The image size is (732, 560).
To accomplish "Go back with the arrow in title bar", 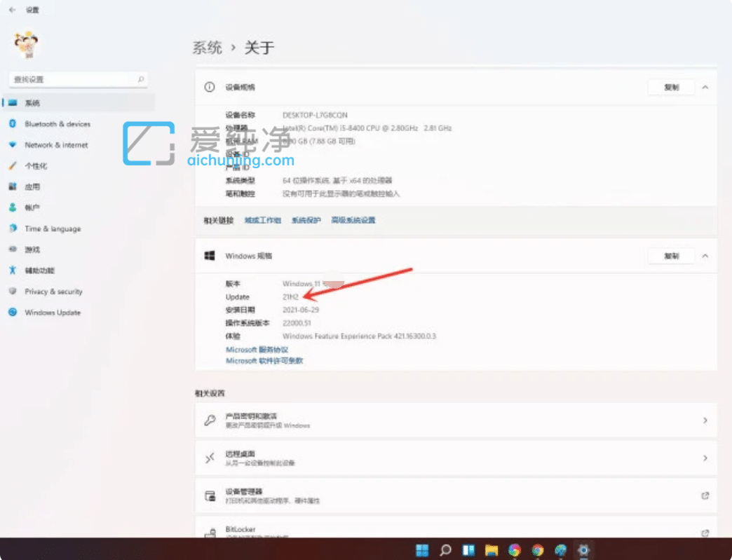I will 12,10.
